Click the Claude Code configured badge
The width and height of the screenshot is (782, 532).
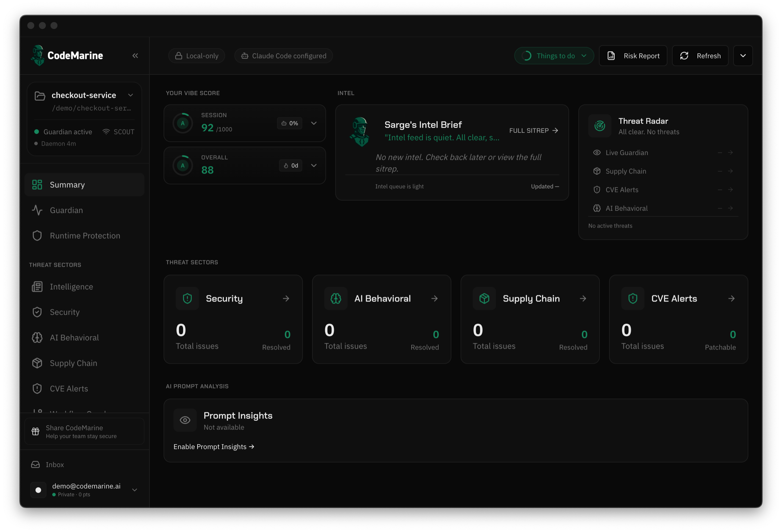coord(283,56)
